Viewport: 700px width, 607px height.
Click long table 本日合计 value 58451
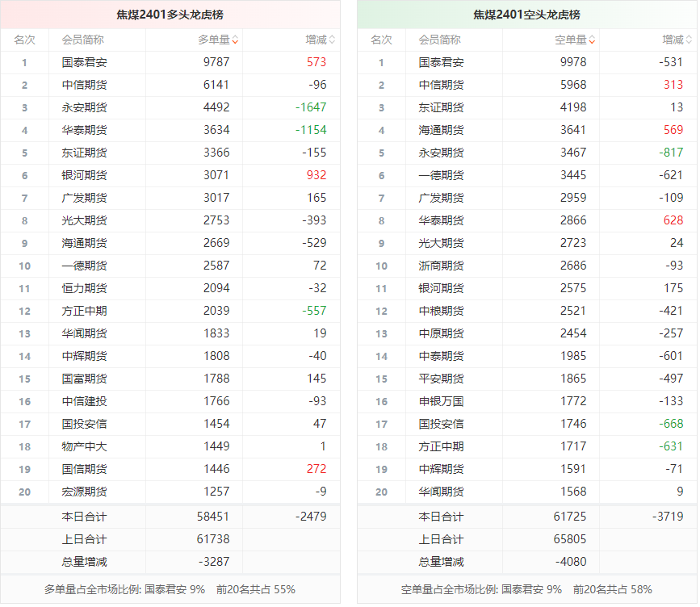[213, 517]
